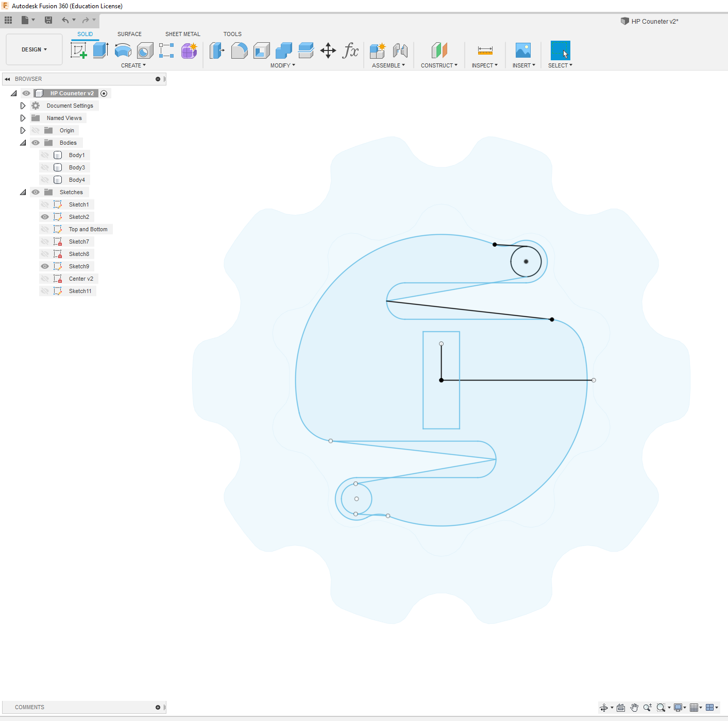This screenshot has height=721, width=728.
Task: Click the Save icon
Action: click(x=48, y=20)
